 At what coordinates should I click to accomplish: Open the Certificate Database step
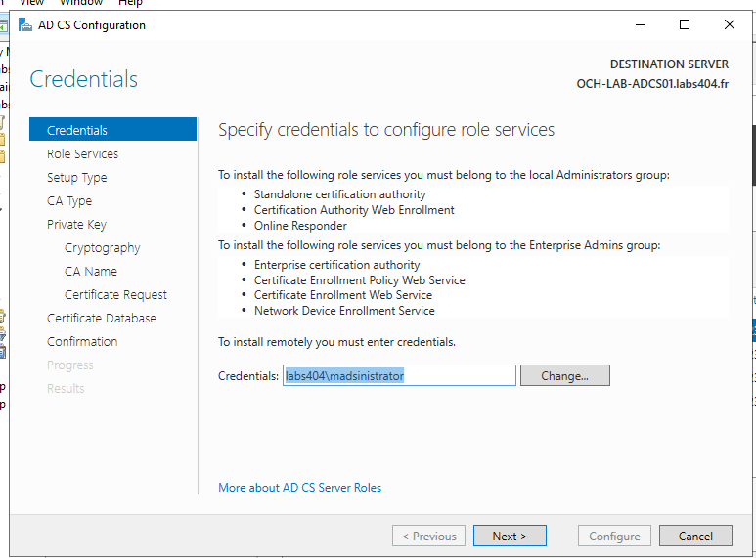[x=102, y=318]
